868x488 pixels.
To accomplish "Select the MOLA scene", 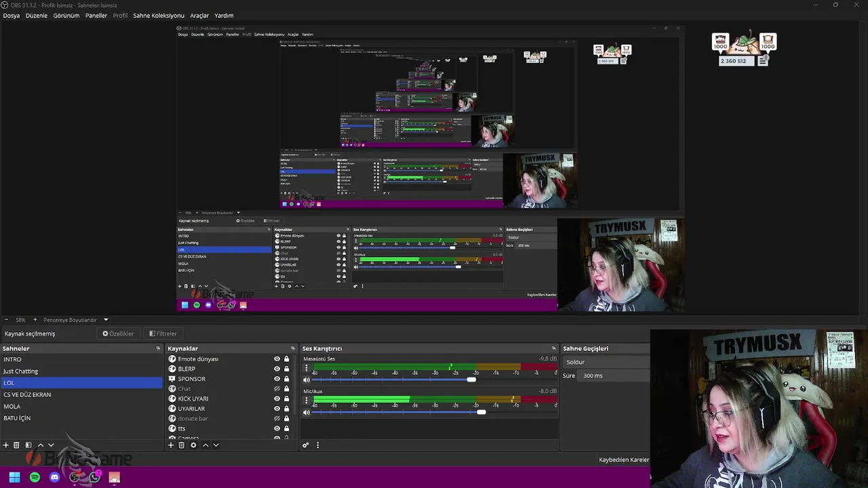I will (x=81, y=407).
